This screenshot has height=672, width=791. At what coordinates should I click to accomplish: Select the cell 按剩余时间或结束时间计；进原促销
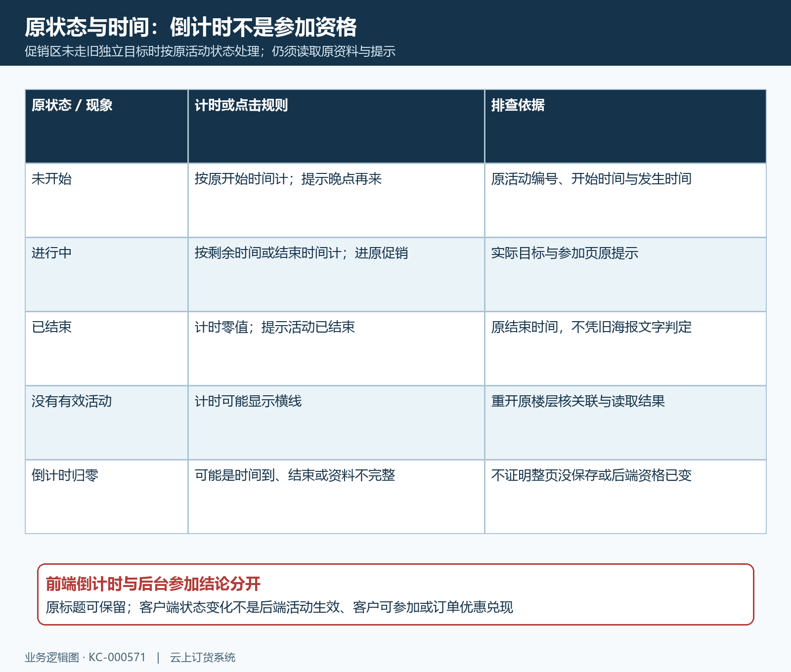coord(336,274)
